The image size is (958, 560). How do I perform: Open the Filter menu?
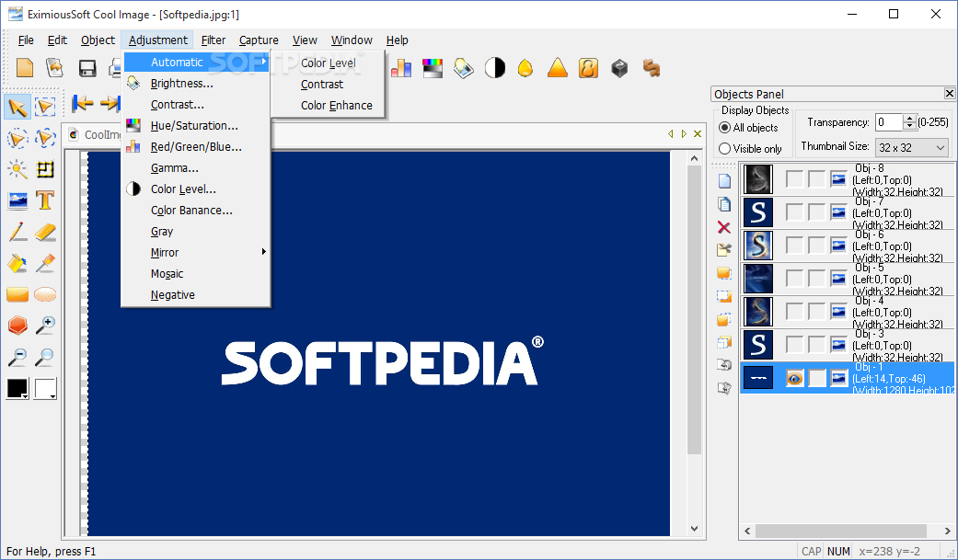214,40
